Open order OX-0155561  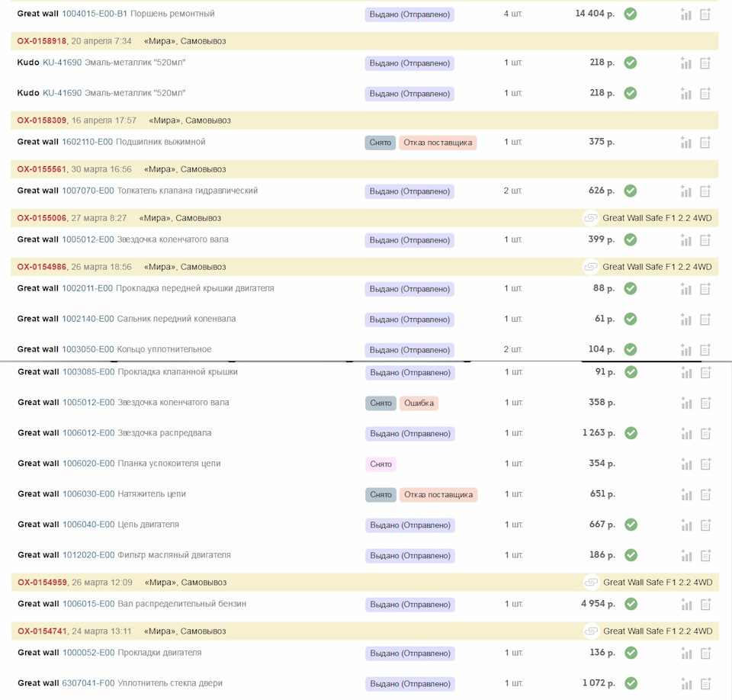[x=41, y=169]
